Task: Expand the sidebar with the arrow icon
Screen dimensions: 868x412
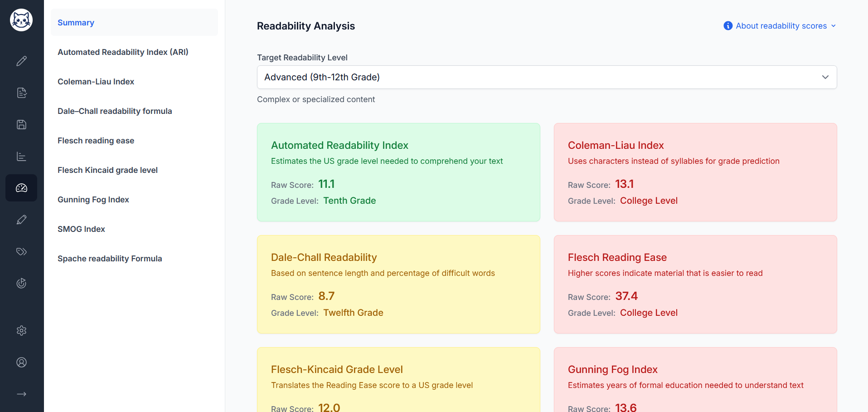Action: [x=21, y=394]
